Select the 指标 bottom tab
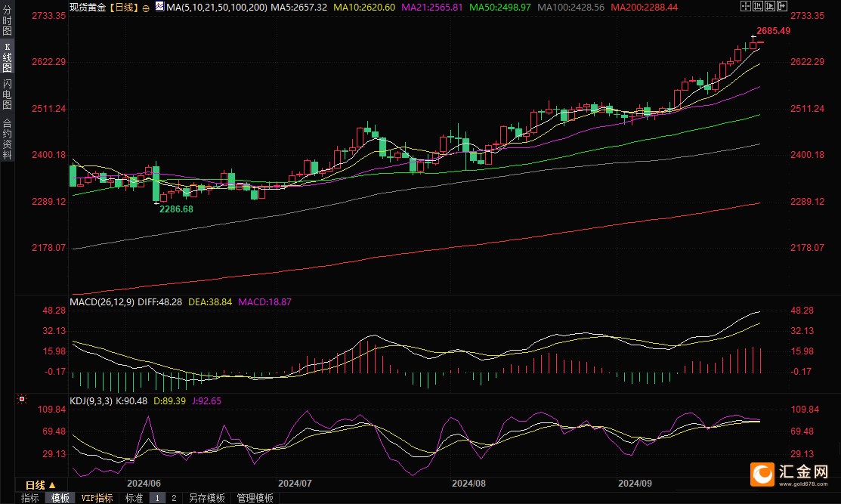Image resolution: width=841 pixels, height=504 pixels. 30,498
